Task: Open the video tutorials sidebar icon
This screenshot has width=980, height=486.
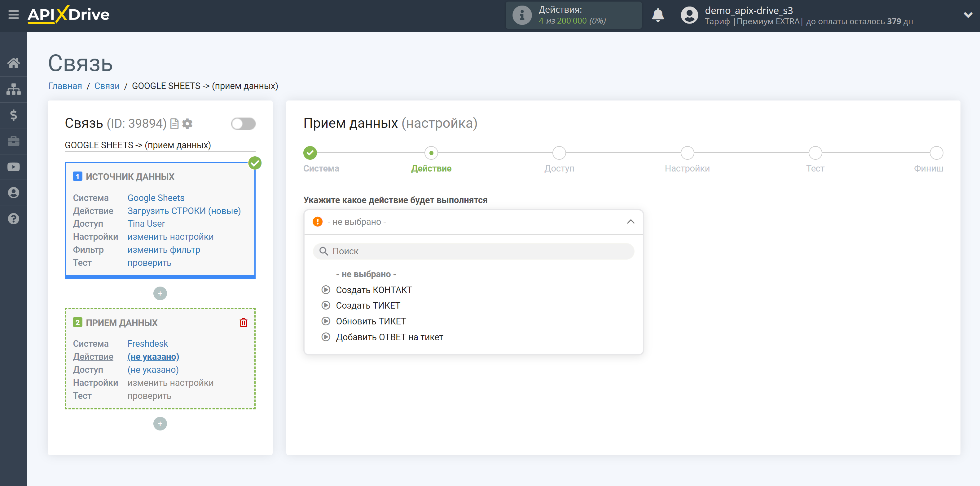Action: point(13,167)
